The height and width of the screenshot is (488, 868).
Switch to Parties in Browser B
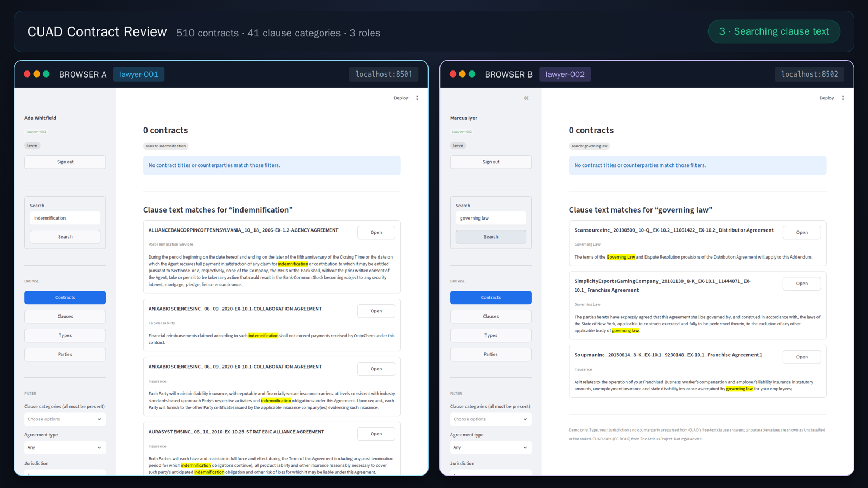pyautogui.click(x=491, y=354)
